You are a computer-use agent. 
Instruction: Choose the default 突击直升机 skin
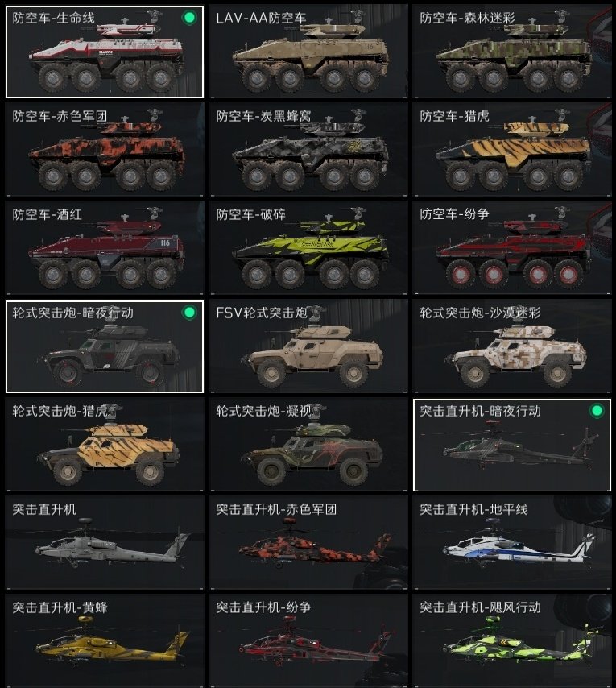click(105, 543)
